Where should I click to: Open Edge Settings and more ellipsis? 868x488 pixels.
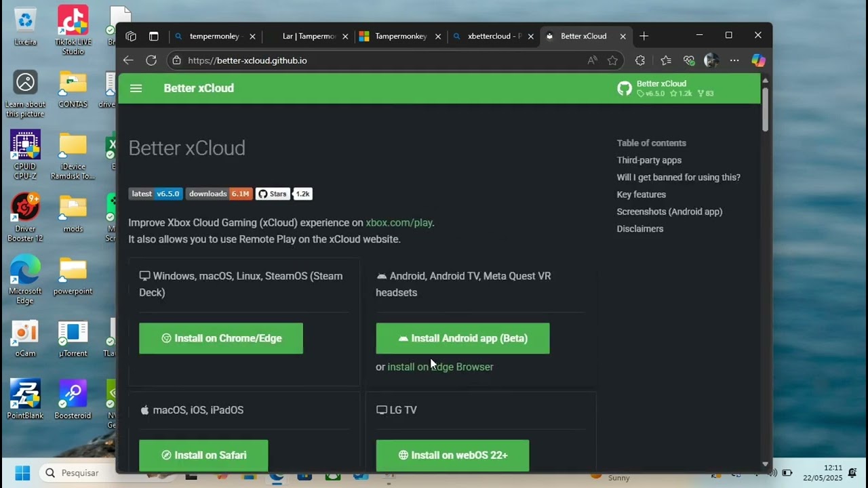734,60
